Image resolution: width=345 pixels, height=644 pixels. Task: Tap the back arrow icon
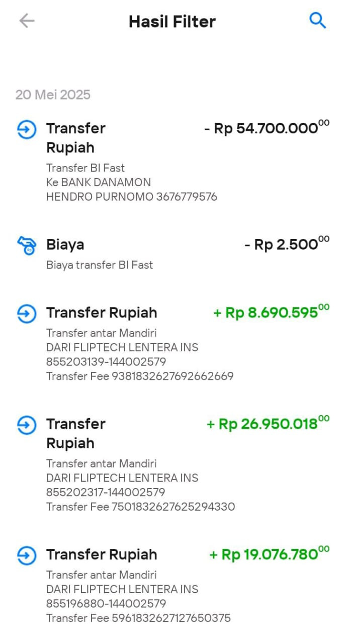[27, 21]
